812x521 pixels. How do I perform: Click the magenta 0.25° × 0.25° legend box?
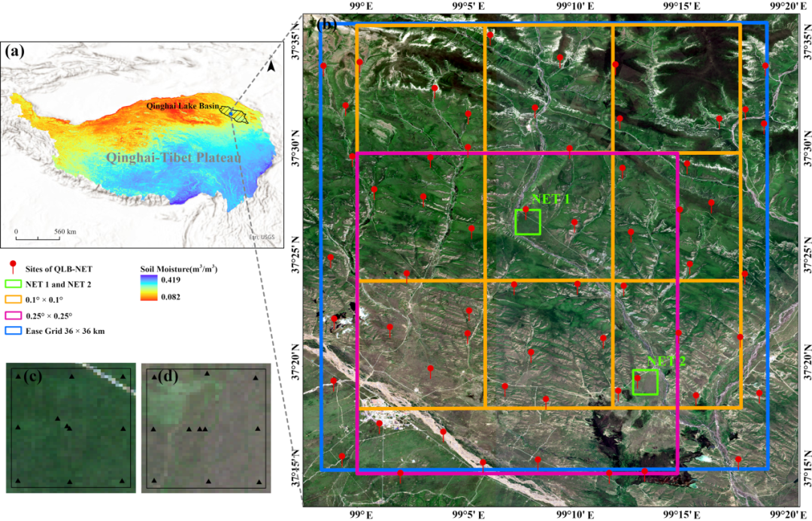pyautogui.click(x=13, y=316)
